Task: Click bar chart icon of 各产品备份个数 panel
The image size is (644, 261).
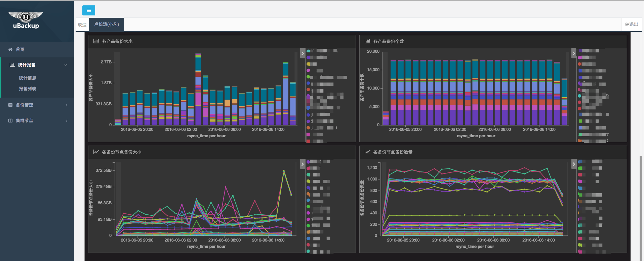Action: click(367, 41)
